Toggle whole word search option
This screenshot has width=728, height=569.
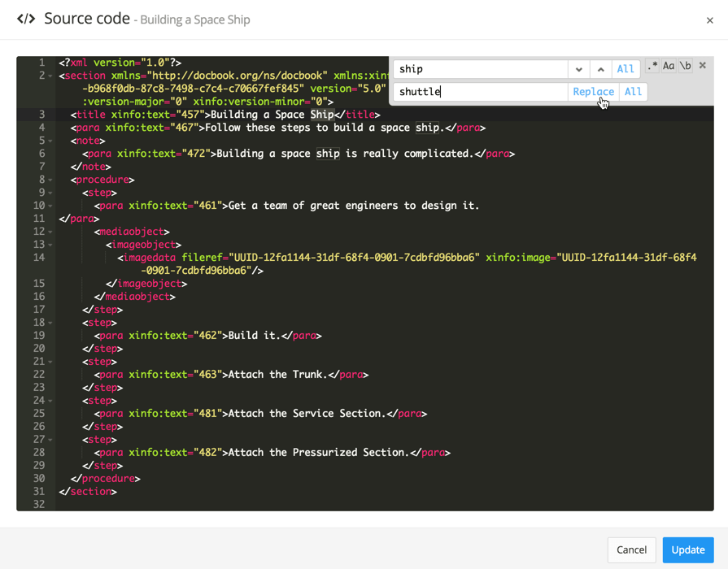[686, 66]
